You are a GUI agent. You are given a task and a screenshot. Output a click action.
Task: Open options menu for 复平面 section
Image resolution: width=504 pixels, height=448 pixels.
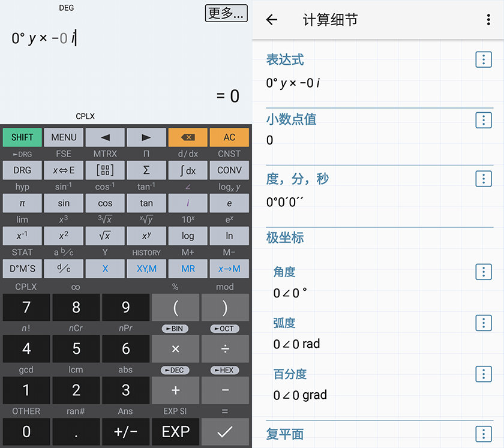click(484, 434)
